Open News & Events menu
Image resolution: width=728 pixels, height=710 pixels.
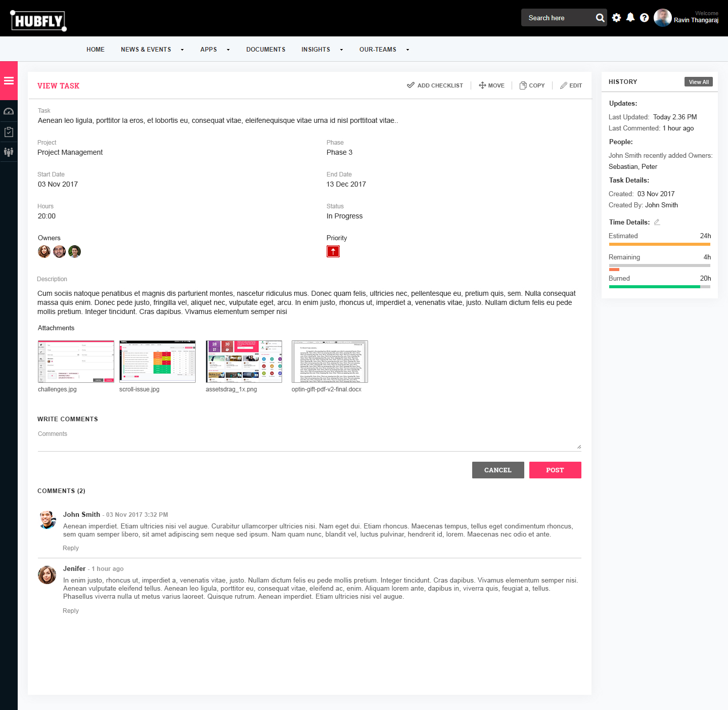(x=146, y=50)
